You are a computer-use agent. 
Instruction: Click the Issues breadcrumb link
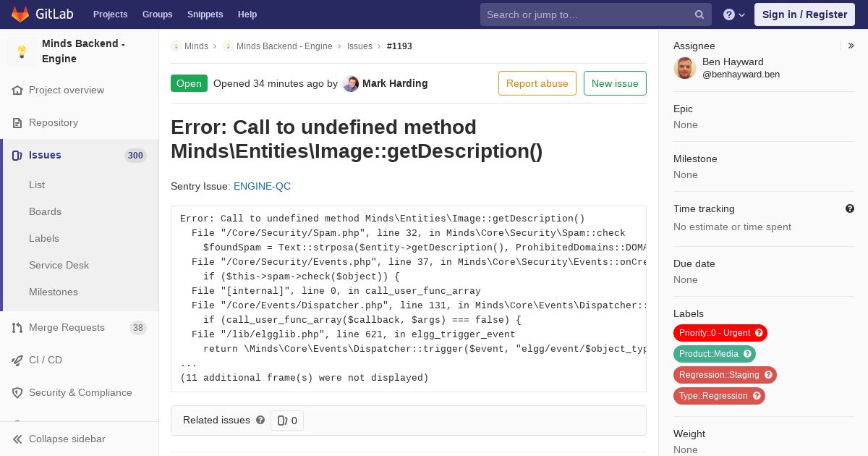click(x=359, y=46)
